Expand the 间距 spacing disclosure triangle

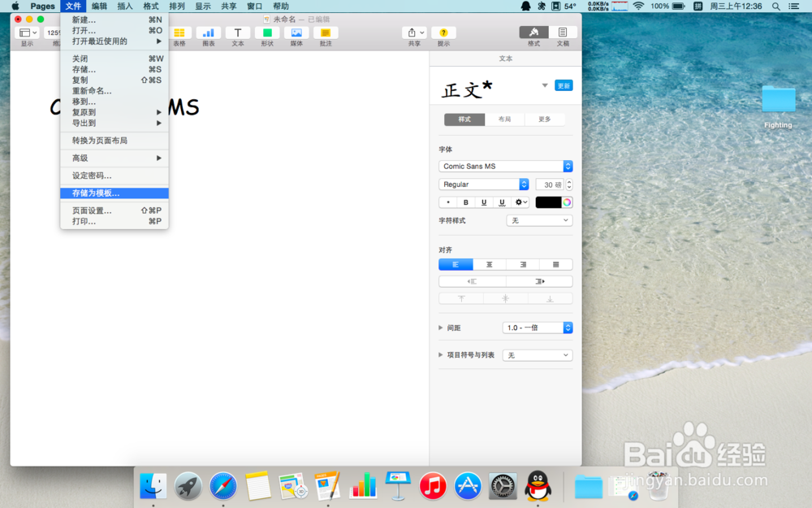pyautogui.click(x=441, y=328)
